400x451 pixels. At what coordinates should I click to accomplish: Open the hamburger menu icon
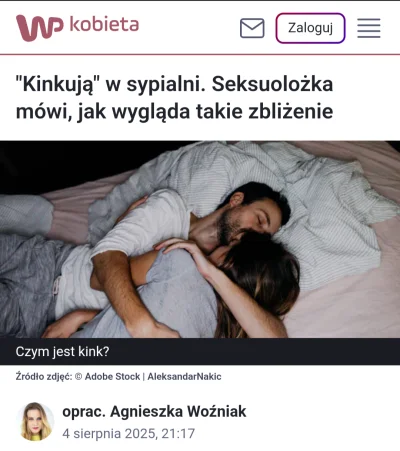pyautogui.click(x=369, y=28)
